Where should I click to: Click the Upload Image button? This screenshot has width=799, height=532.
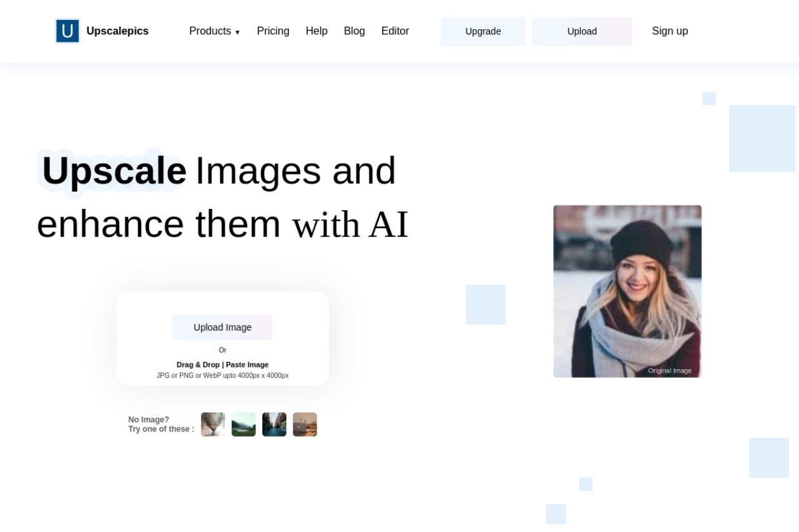pos(222,327)
